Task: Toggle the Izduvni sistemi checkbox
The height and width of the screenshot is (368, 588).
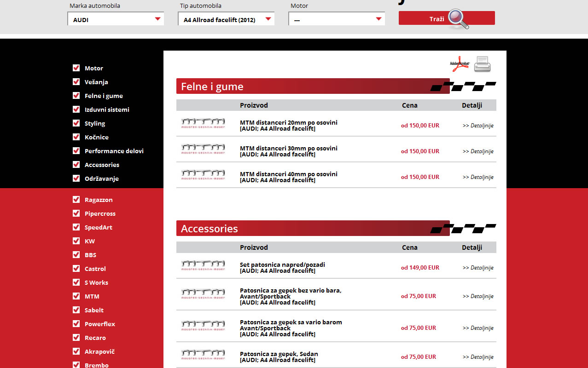Action: click(76, 109)
